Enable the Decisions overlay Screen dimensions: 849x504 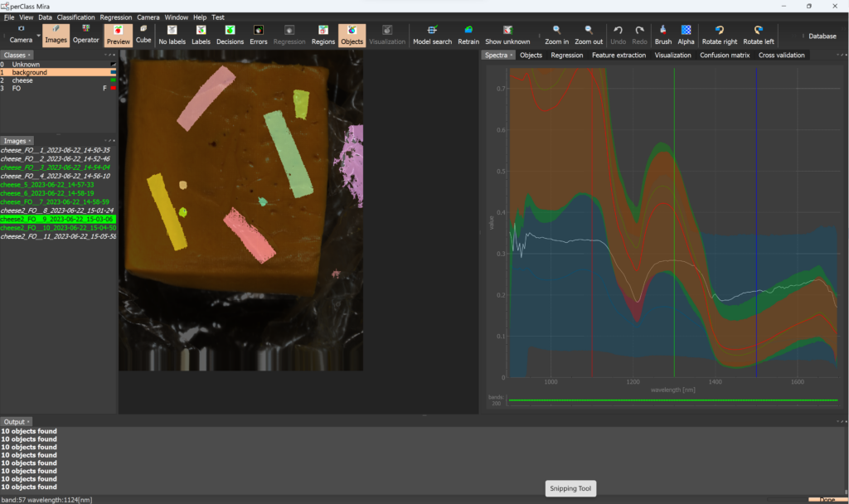coord(230,34)
